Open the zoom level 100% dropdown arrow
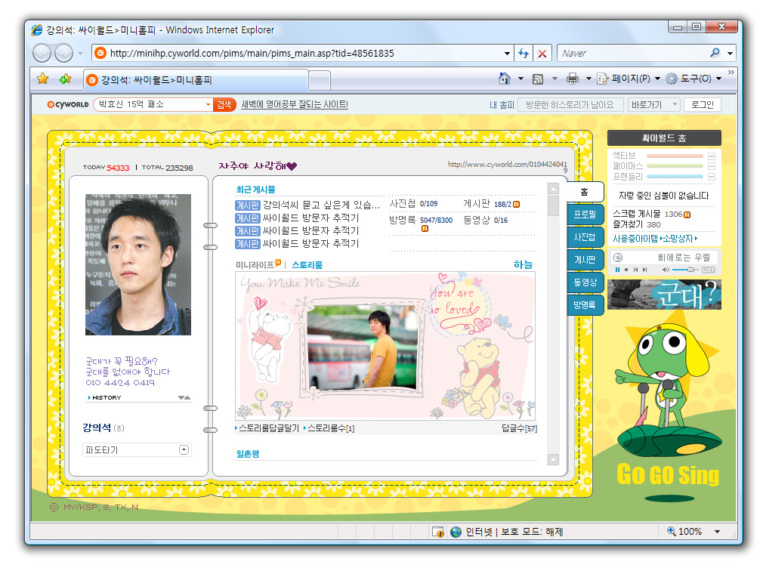This screenshot has height=568, width=763. (x=717, y=531)
